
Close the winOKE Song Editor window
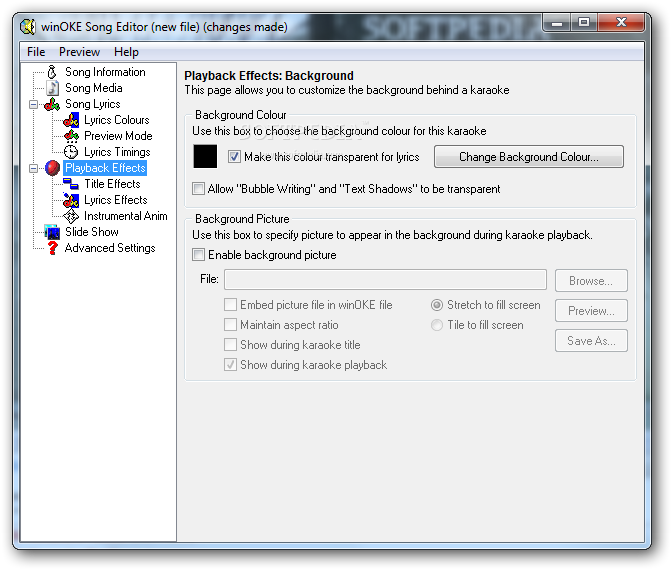tap(621, 22)
